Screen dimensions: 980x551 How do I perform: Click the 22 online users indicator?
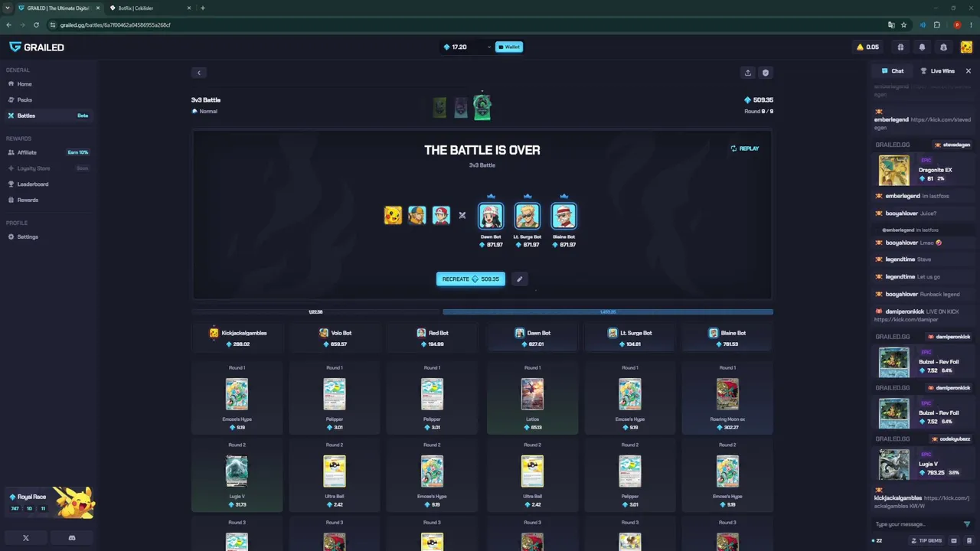877,540
